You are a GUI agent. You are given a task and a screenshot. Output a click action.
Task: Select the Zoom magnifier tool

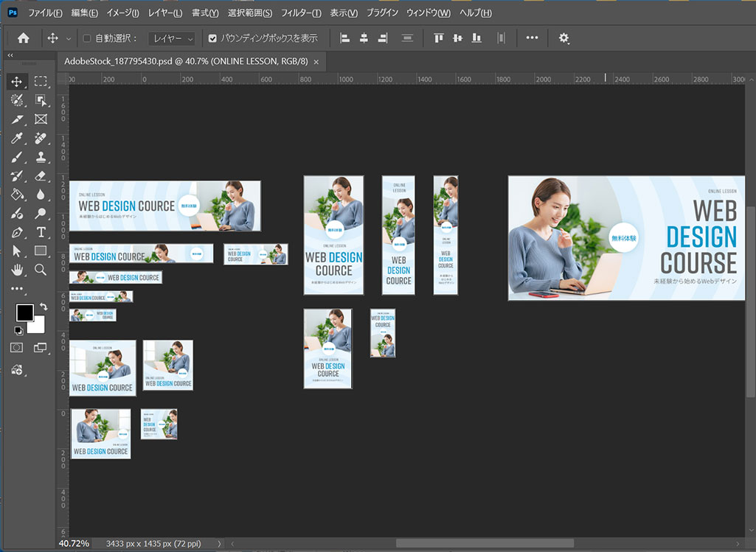point(41,270)
